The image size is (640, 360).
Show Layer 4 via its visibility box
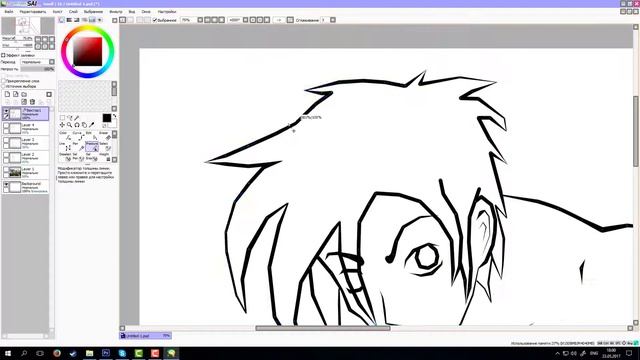pyautogui.click(x=6, y=125)
